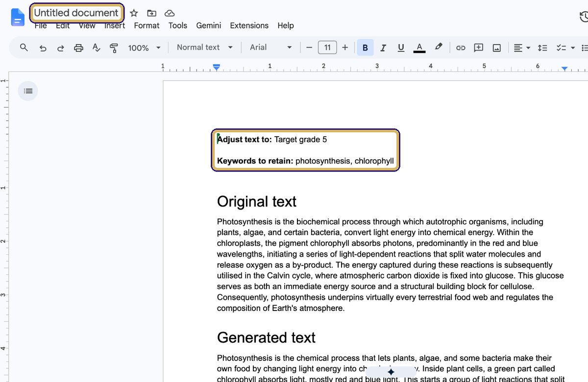Open the View menu
588x382 pixels.
(x=87, y=25)
